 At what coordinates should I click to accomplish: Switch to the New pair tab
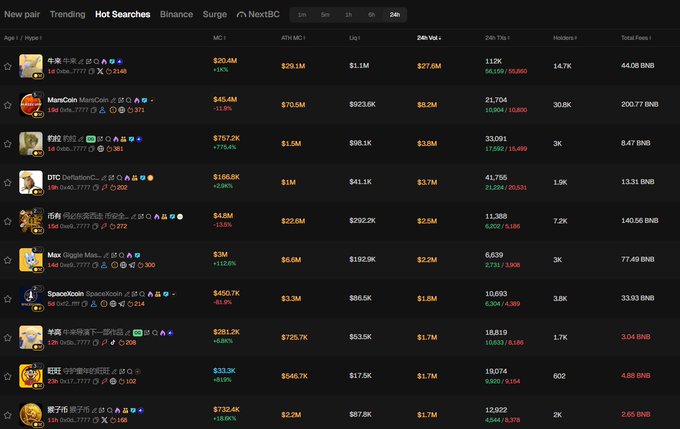pos(22,14)
